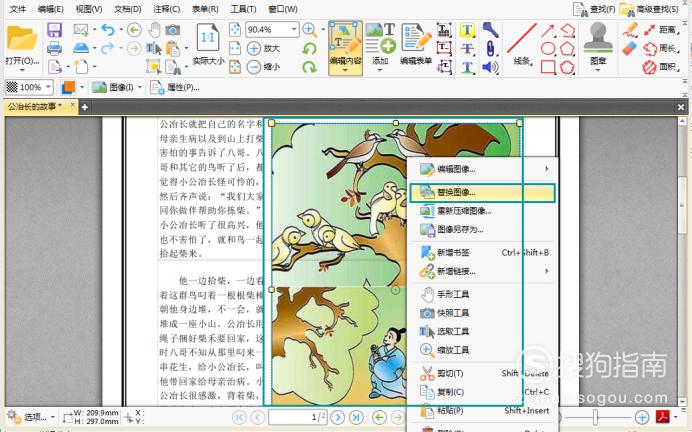Open a file with the 打开(O) folder icon
This screenshot has width=692, height=432.
tap(21, 38)
